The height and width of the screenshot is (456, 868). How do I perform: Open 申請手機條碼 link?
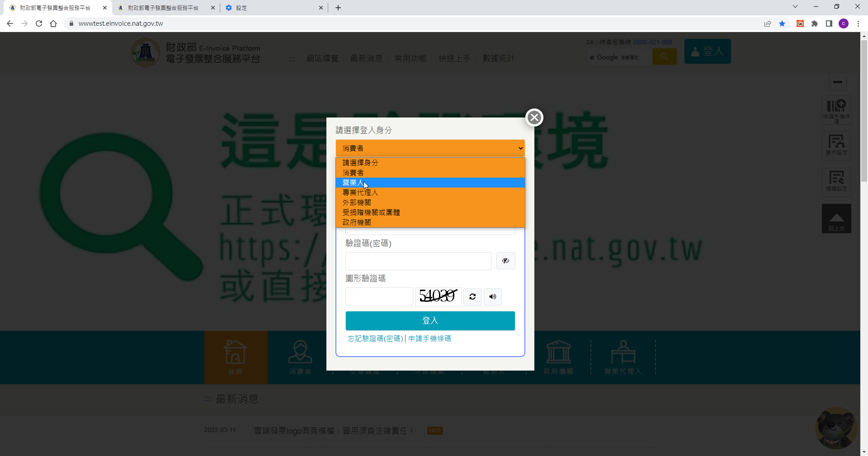point(429,338)
